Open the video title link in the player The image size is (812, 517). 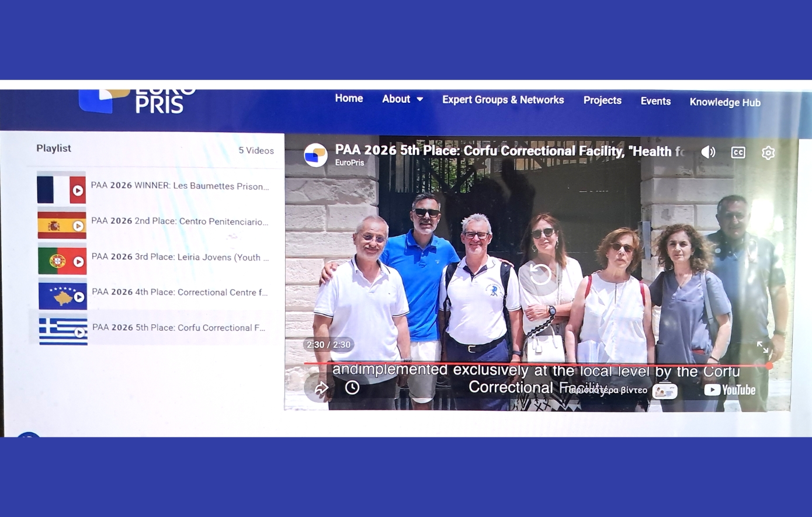pyautogui.click(x=510, y=151)
